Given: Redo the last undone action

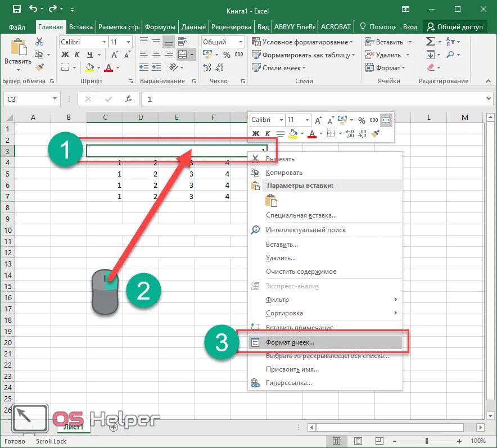Looking at the screenshot, I should click(x=53, y=9).
